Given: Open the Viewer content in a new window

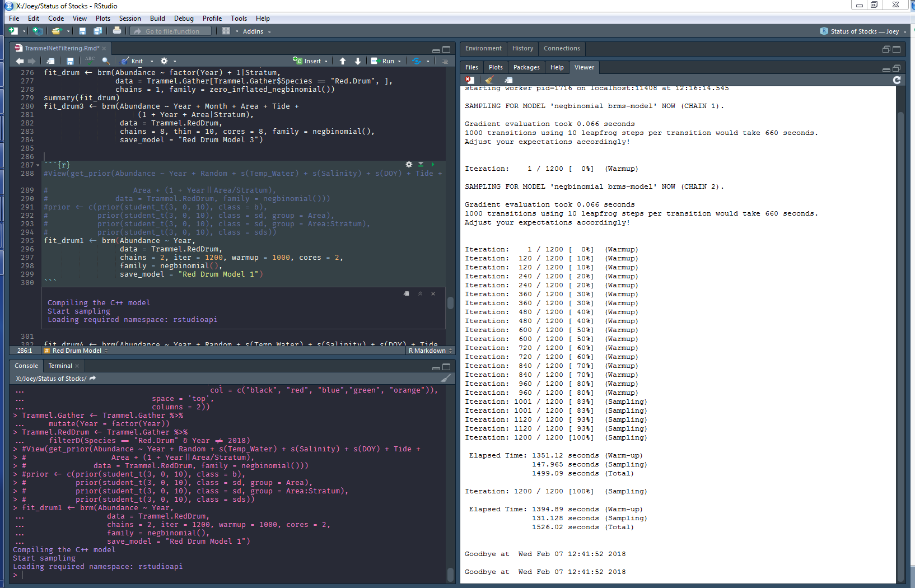Looking at the screenshot, I should 508,80.
